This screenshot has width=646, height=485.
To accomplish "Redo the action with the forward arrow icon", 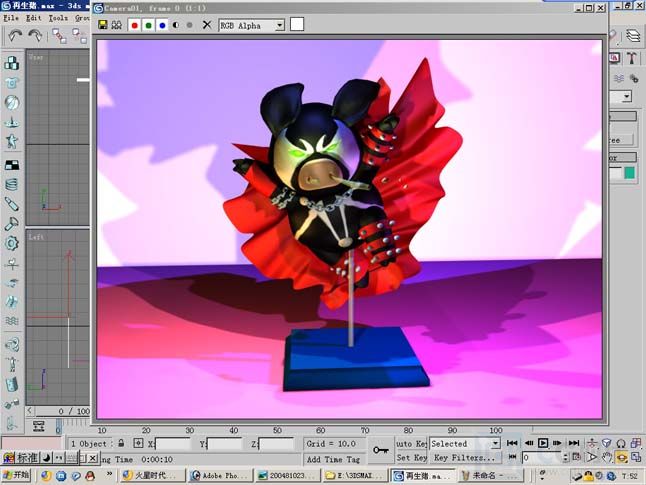I will click(x=35, y=36).
